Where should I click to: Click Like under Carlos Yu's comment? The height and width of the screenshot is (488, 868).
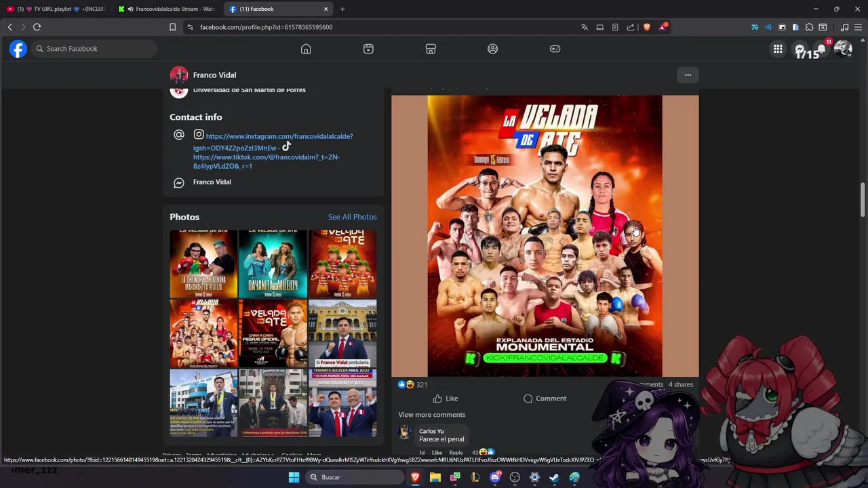437,453
